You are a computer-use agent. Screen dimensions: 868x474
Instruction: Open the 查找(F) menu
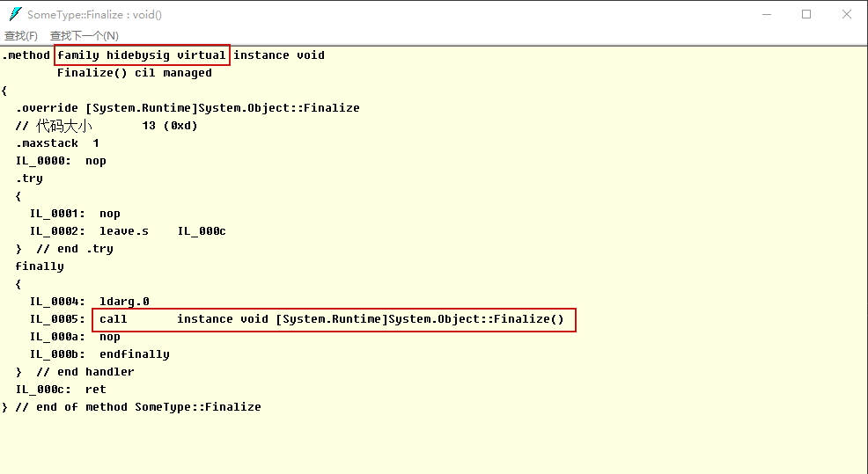click(x=21, y=36)
